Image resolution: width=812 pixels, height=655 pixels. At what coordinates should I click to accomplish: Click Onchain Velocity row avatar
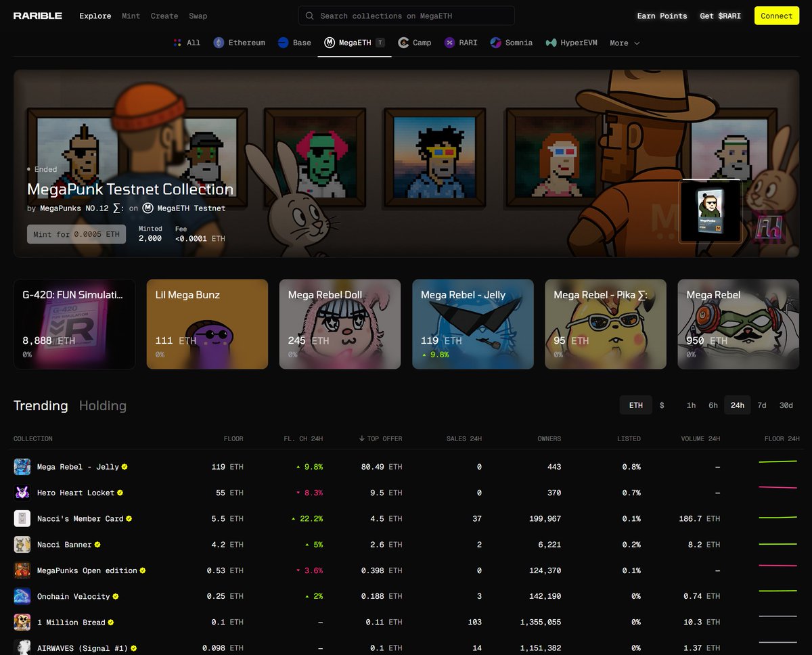pos(22,596)
